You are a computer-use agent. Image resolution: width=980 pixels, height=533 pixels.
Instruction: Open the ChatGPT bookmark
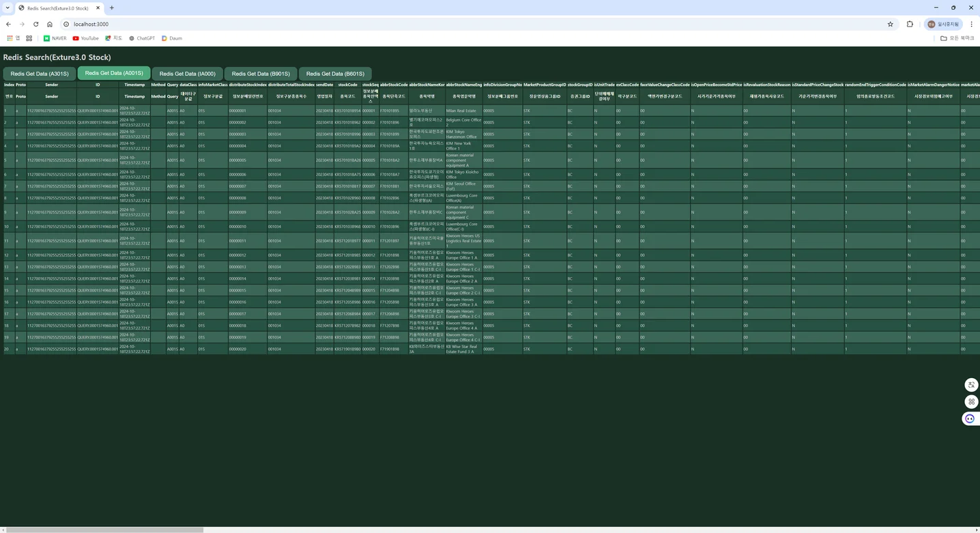(142, 38)
